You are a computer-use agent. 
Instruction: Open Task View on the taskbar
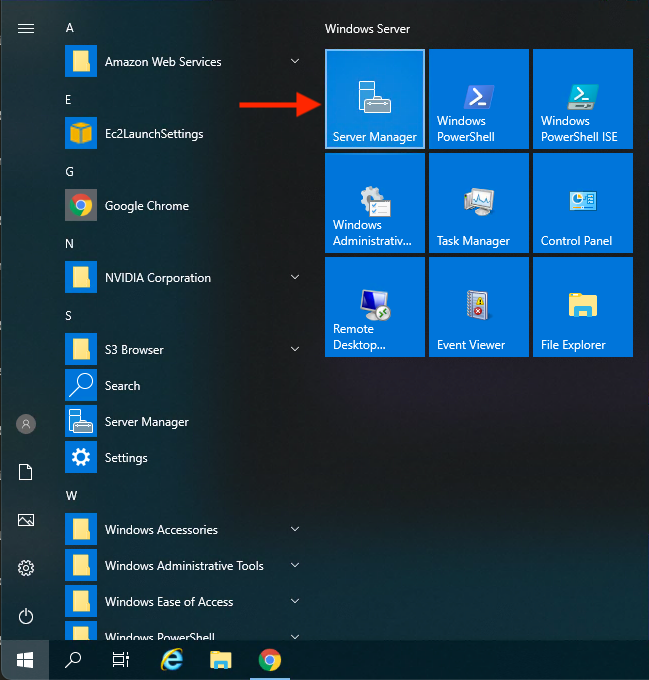[x=121, y=660]
